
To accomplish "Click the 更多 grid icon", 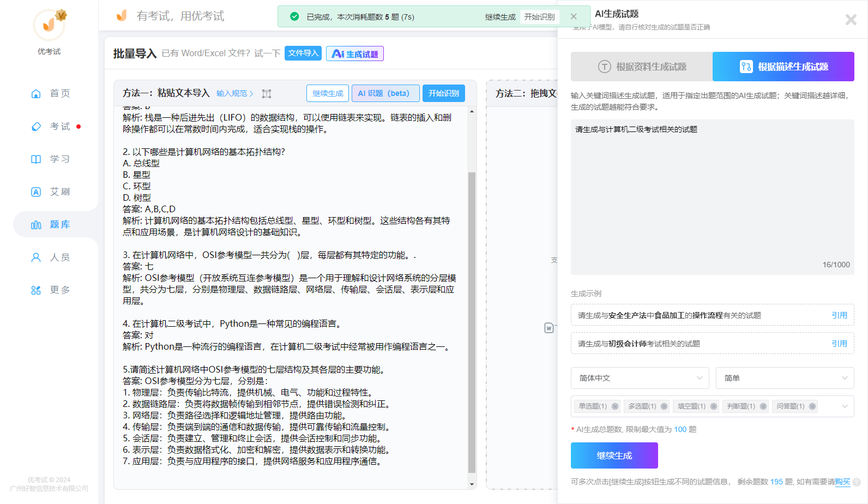I will click(x=36, y=290).
